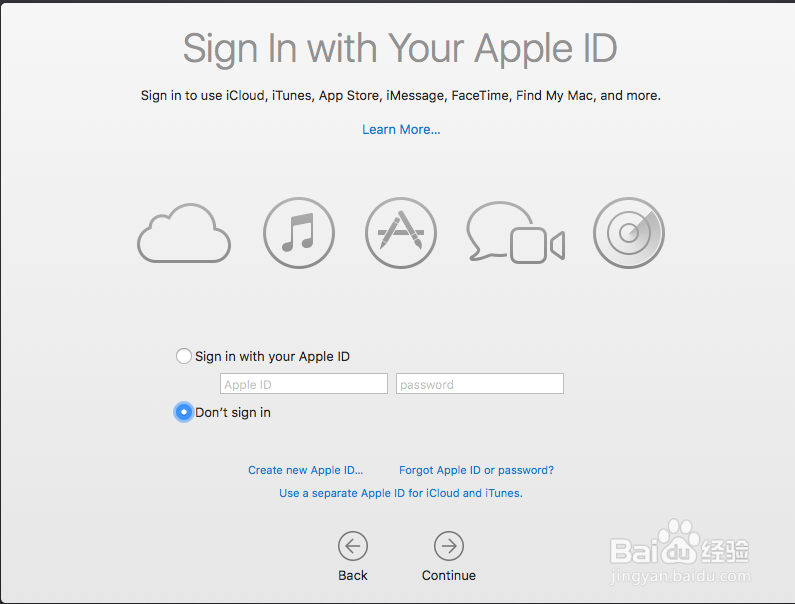Select the 'Don't sign in' radio button
The width and height of the screenshot is (795, 604).
[x=184, y=412]
